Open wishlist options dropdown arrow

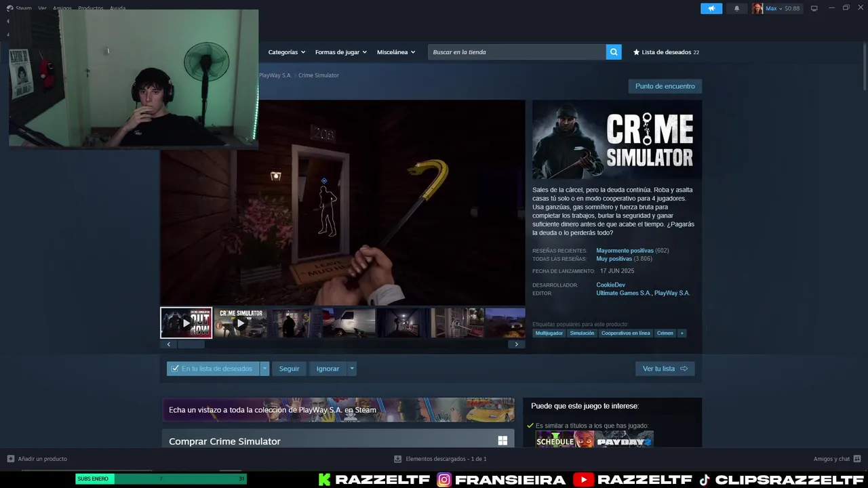264,369
